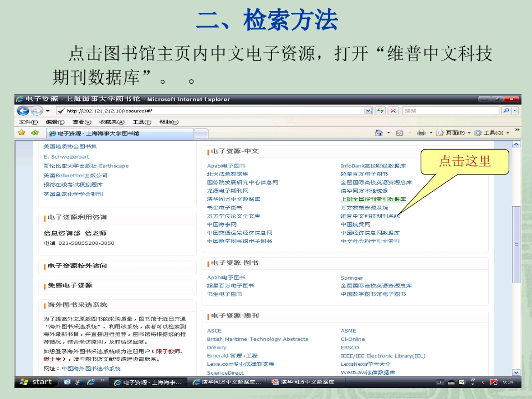This screenshot has height=399, width=532.
Task: Open the 清华同方中文数据库 link
Action: point(233,199)
